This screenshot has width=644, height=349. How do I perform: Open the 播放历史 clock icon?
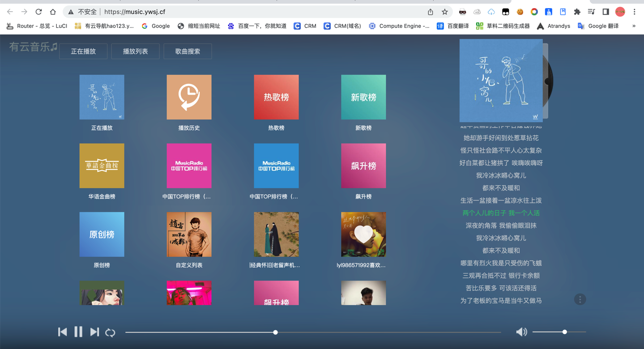(189, 97)
